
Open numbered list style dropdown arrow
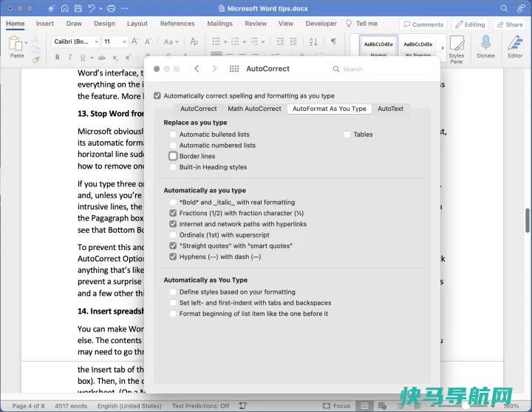click(x=245, y=41)
